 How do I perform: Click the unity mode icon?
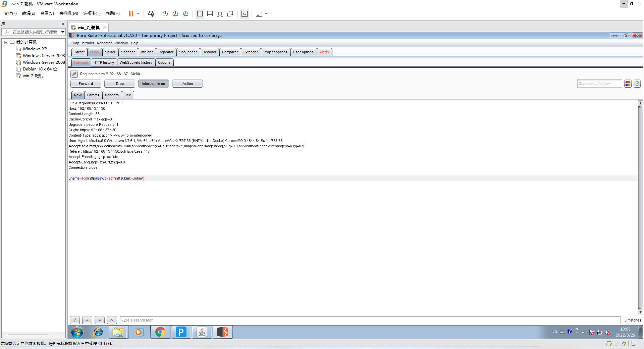230,14
